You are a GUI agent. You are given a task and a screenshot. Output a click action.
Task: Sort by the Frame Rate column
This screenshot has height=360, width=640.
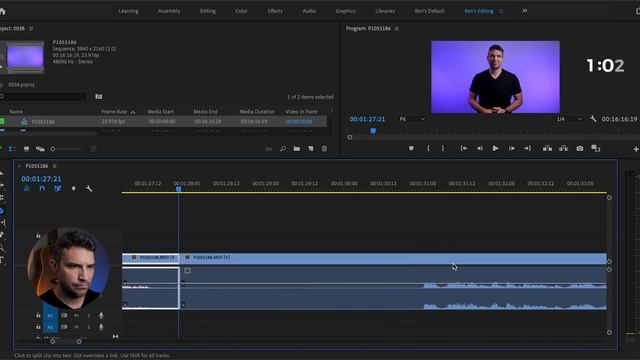pyautogui.click(x=114, y=112)
